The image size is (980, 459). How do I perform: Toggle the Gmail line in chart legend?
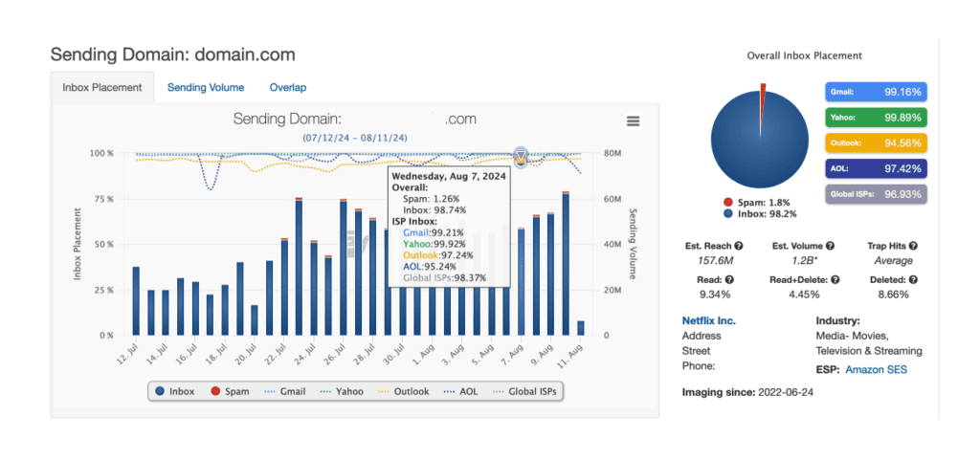click(287, 391)
